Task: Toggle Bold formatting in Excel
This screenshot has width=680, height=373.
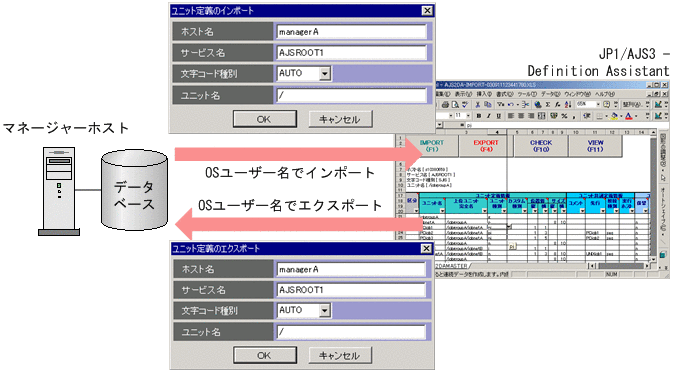Action: point(479,116)
